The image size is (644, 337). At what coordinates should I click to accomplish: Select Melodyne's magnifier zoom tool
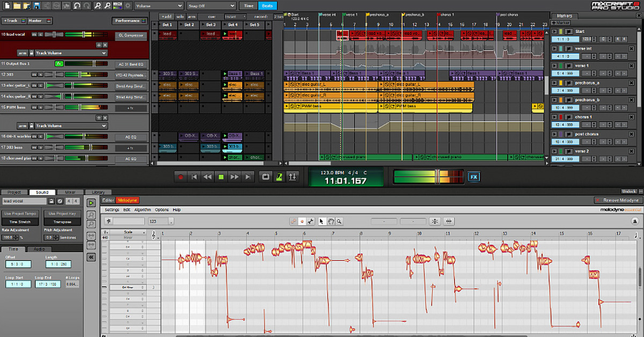pyautogui.click(x=339, y=221)
